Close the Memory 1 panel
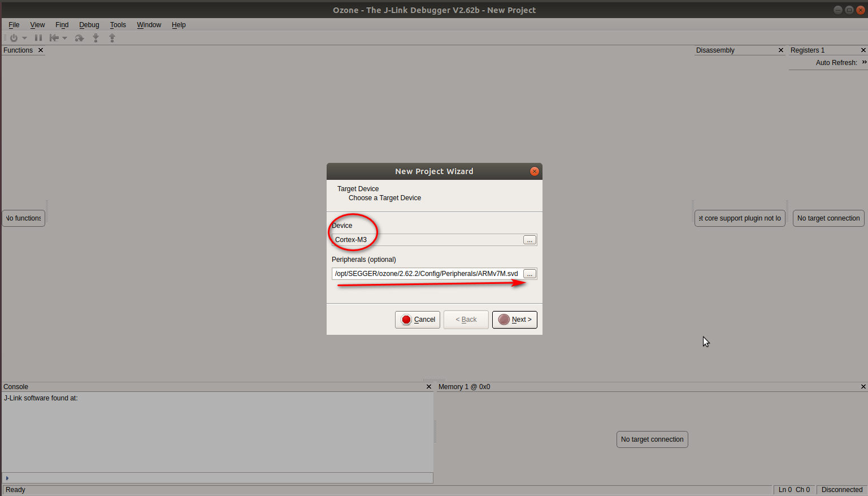 (863, 387)
